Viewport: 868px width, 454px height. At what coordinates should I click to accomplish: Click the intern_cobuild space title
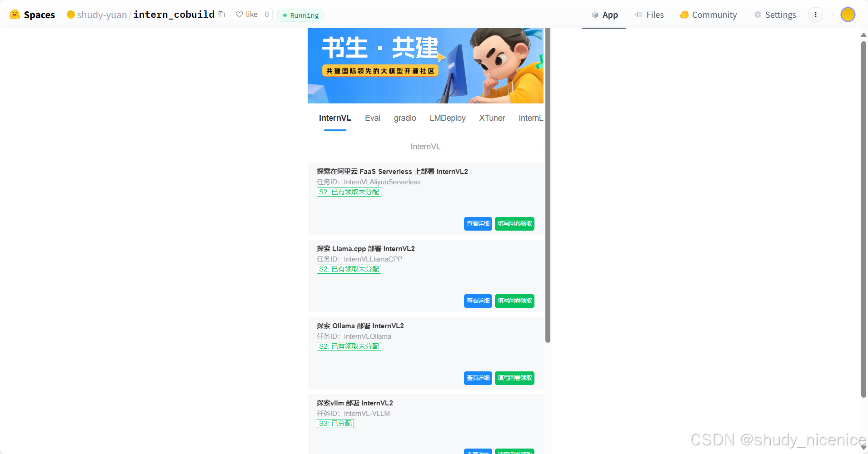[174, 15]
